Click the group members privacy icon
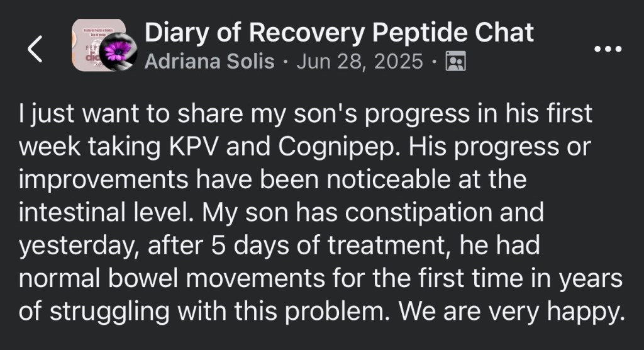 (x=454, y=61)
